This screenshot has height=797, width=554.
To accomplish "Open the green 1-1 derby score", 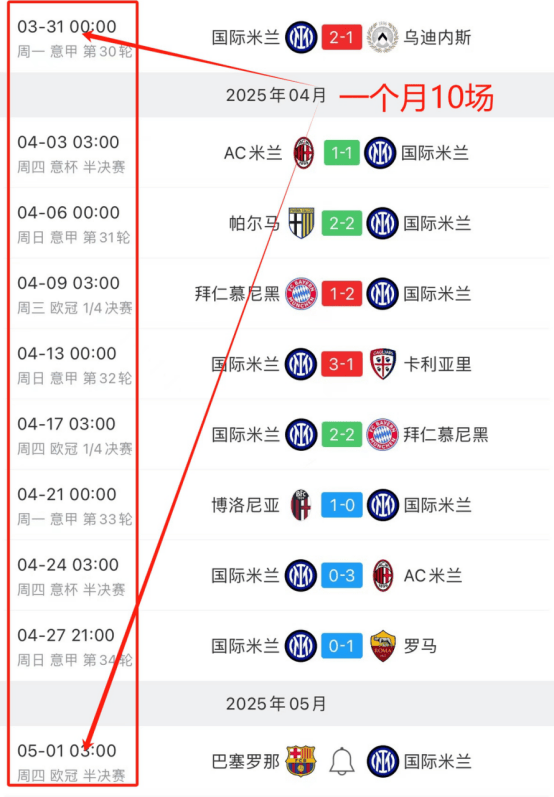I will (x=342, y=152).
